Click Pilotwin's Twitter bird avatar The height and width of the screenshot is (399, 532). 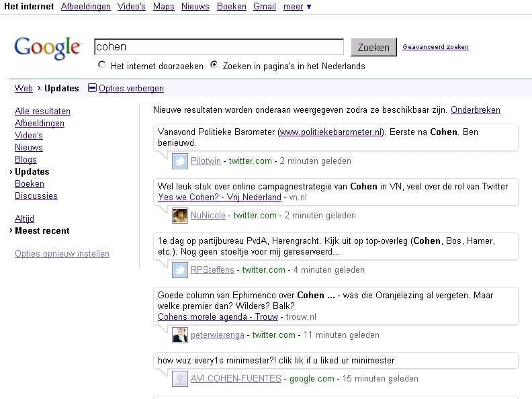coord(180,161)
